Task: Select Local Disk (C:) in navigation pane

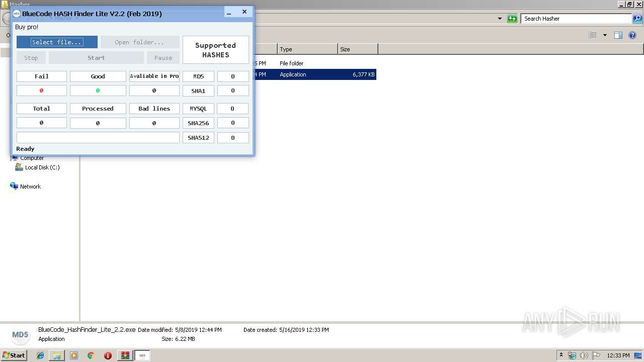Action: pyautogui.click(x=42, y=167)
